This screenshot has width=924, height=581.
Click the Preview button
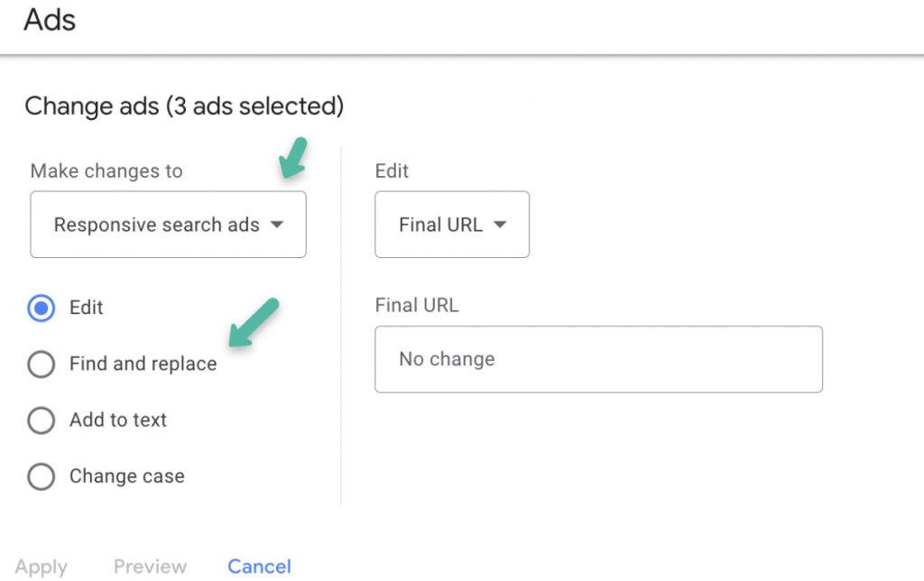[150, 567]
